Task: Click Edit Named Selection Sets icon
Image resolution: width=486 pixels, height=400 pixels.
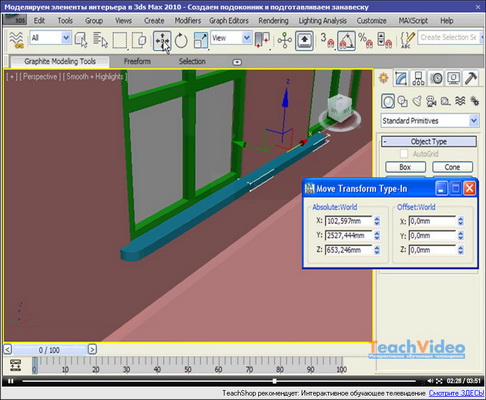Action: click(x=407, y=41)
